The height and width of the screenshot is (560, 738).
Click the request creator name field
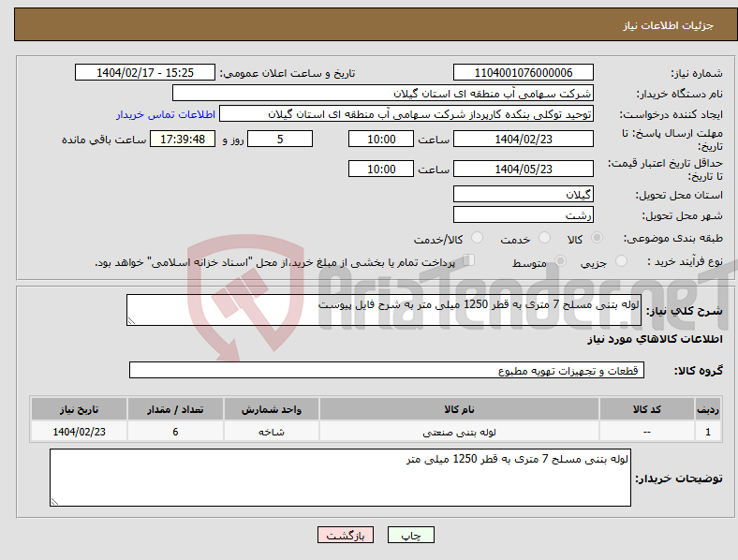point(406,114)
